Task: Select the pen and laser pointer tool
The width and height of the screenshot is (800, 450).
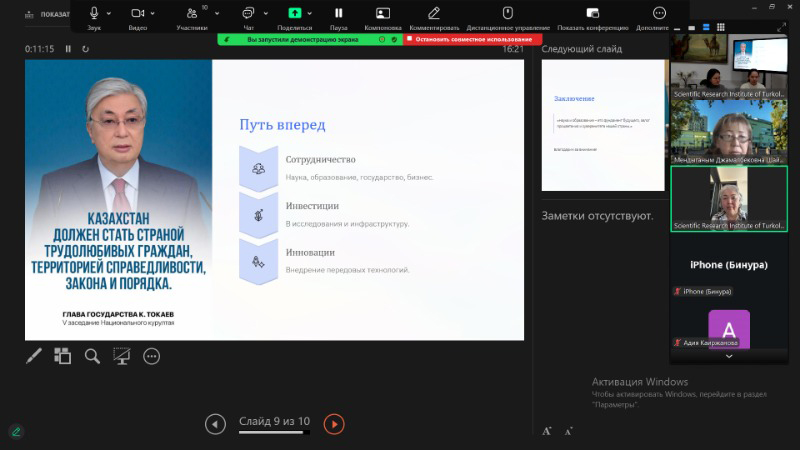Action: pyautogui.click(x=33, y=355)
